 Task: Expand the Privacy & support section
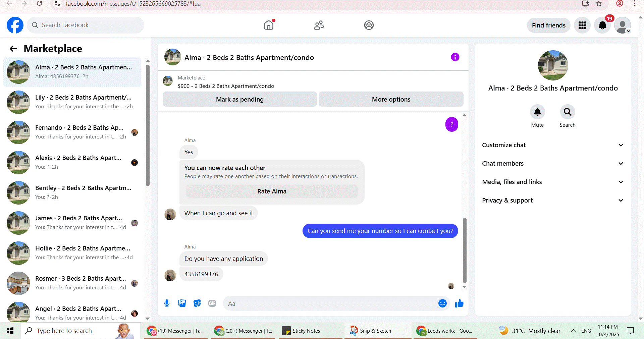[x=553, y=201]
